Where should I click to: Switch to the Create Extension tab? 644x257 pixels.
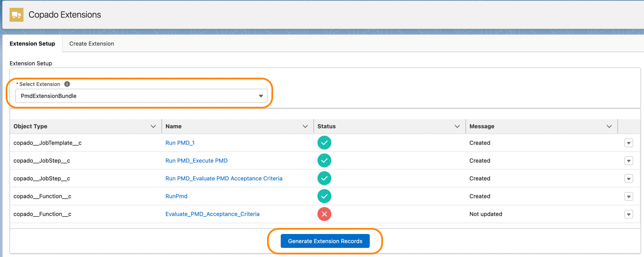click(92, 43)
